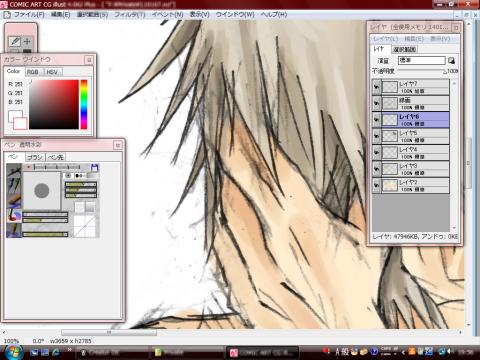This screenshot has height=360, width=480.
Task: Choose the first pen preset thumbnail at top
Action: click(x=14, y=170)
